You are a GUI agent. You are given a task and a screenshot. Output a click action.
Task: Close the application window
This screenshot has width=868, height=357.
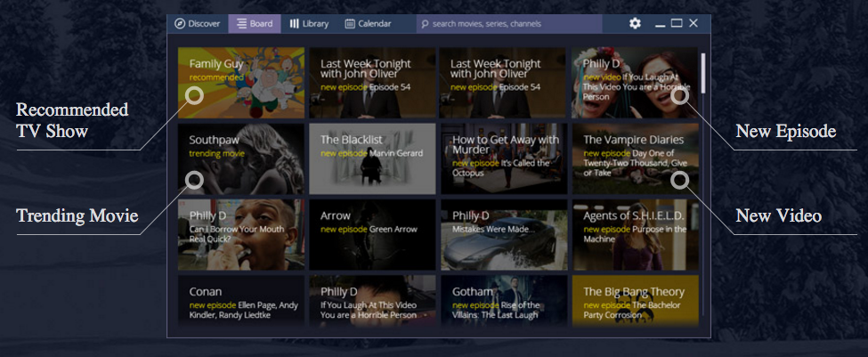(x=694, y=23)
